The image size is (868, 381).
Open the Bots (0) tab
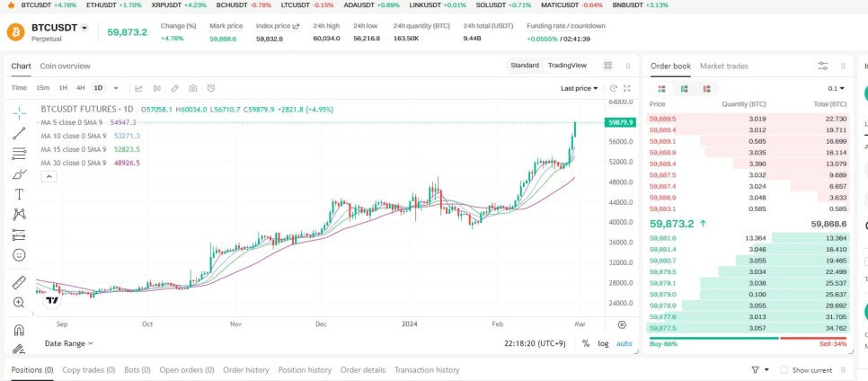click(x=137, y=370)
